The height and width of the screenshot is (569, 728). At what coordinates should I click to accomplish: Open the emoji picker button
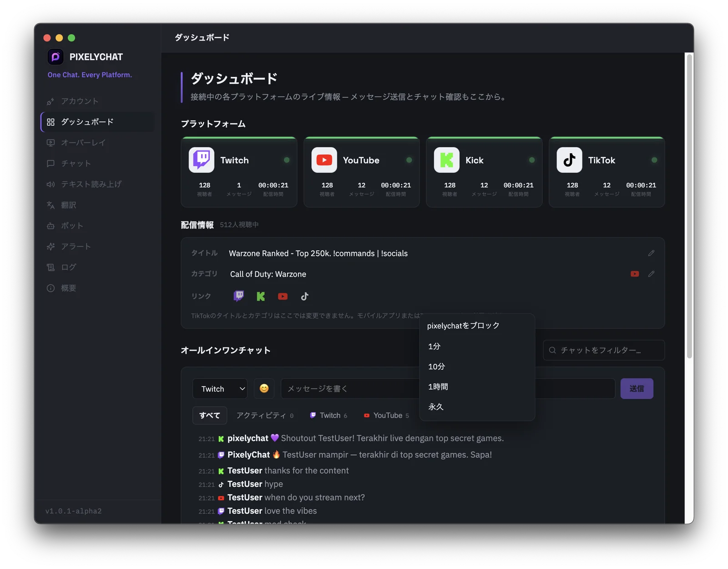[x=264, y=388]
